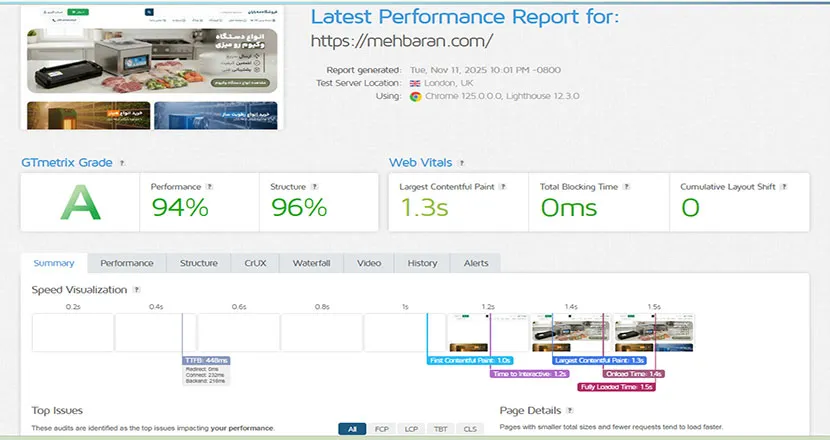Click the help icon next to Performance score
The width and height of the screenshot is (830, 440).
coord(210,187)
